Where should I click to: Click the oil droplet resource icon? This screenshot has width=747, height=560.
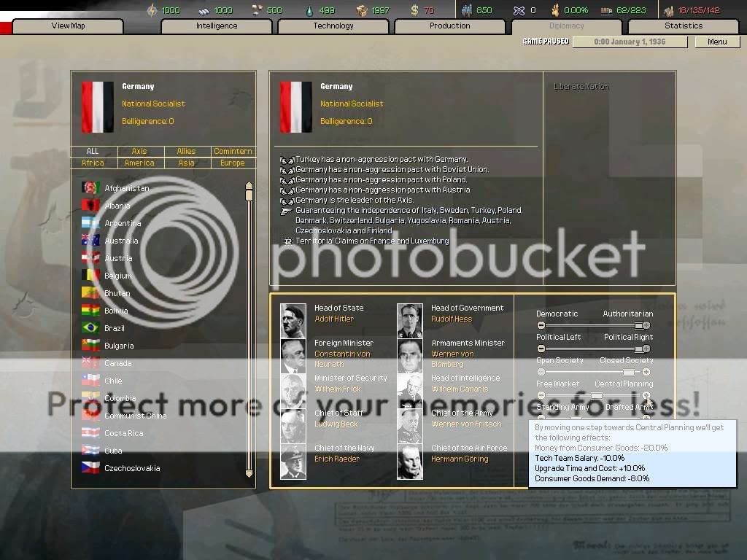(x=309, y=10)
